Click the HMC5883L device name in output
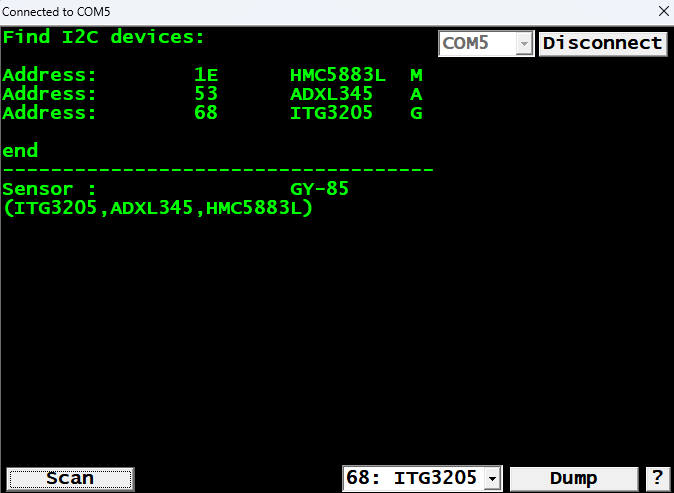 coord(338,75)
